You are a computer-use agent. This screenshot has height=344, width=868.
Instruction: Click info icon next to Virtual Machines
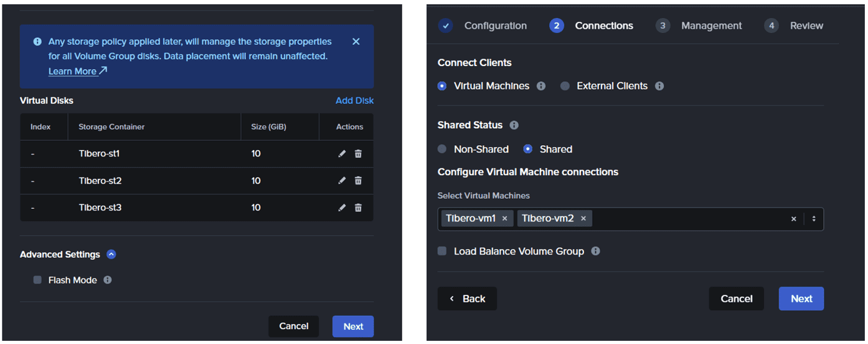[541, 86]
